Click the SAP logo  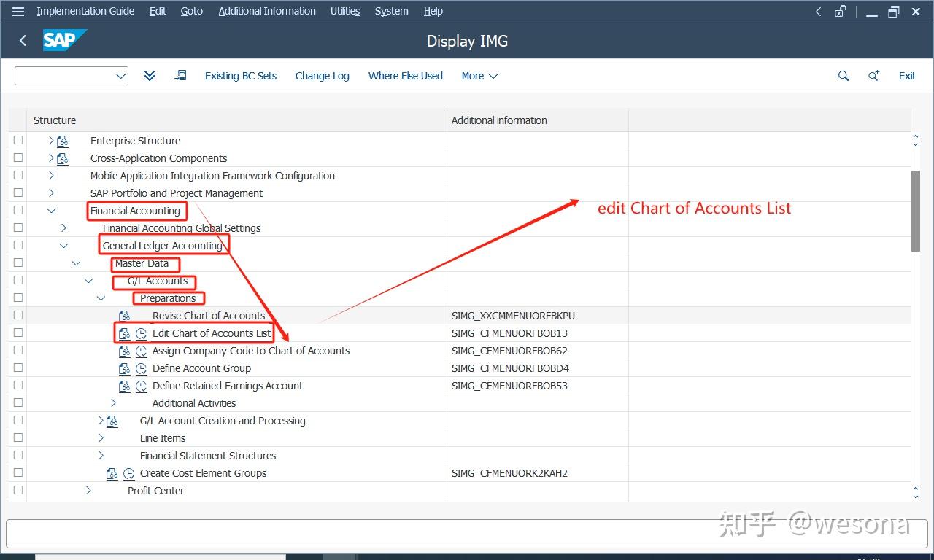(x=65, y=41)
